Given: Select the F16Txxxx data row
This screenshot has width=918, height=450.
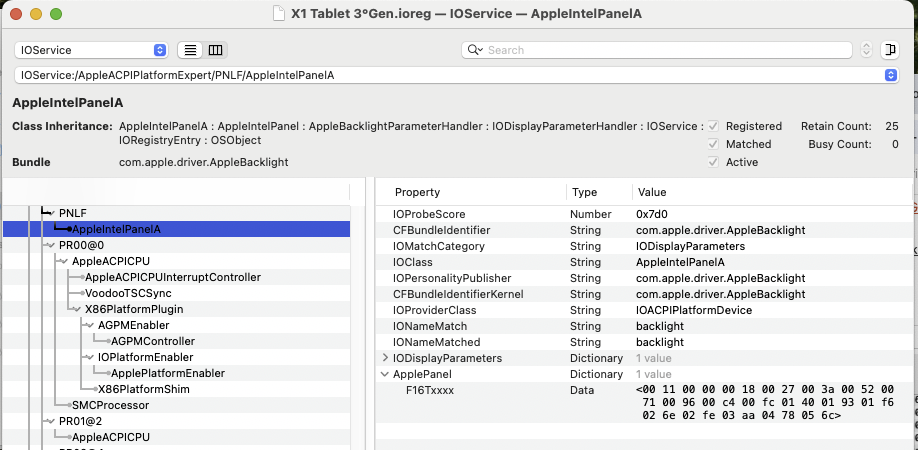Looking at the screenshot, I should (x=644, y=403).
